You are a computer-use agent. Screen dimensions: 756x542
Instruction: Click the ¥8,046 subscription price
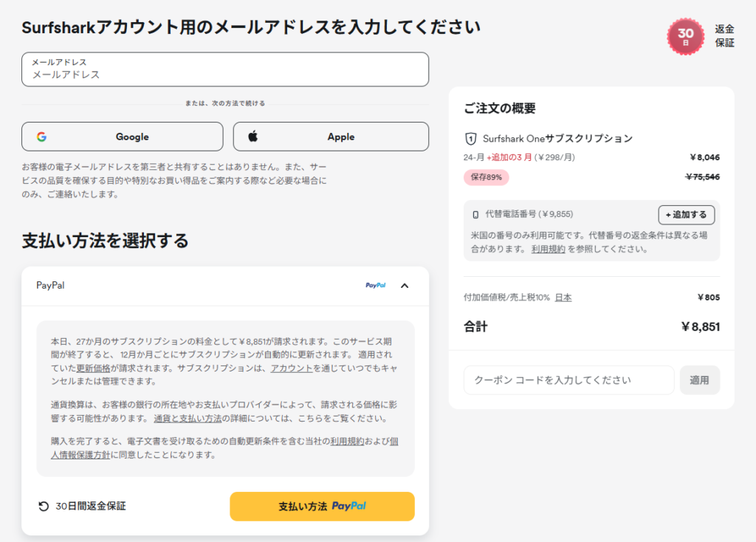704,157
